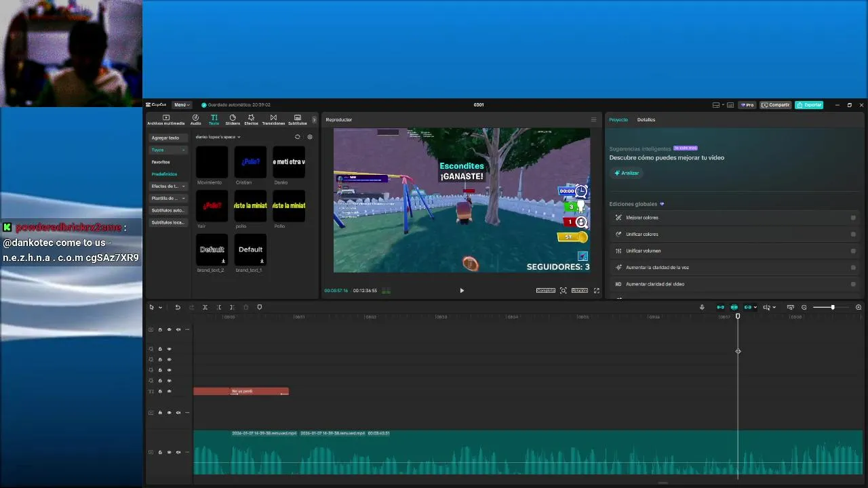
Task: Click the timeline fit-to-view icon
Action: coord(790,307)
